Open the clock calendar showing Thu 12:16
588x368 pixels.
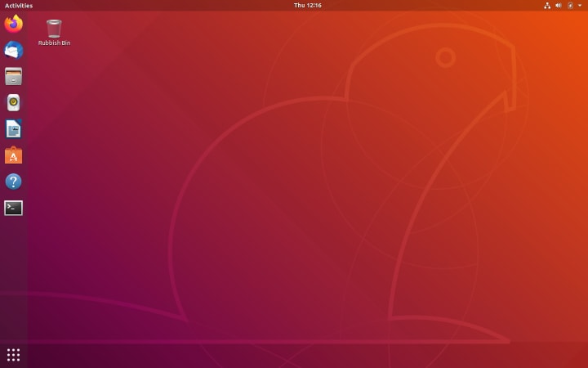(308, 5)
